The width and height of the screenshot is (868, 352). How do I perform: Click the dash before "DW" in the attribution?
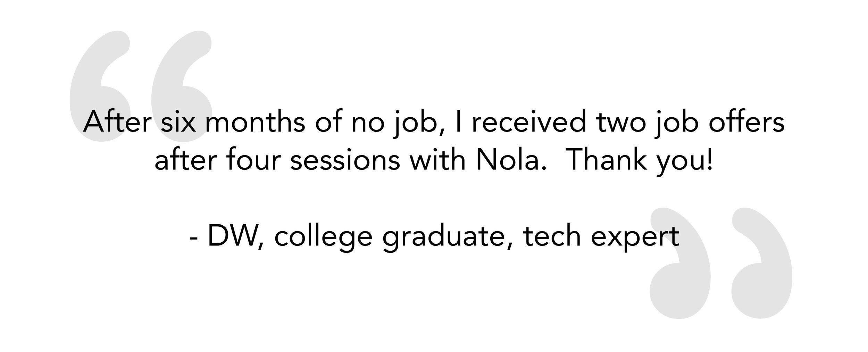point(193,239)
